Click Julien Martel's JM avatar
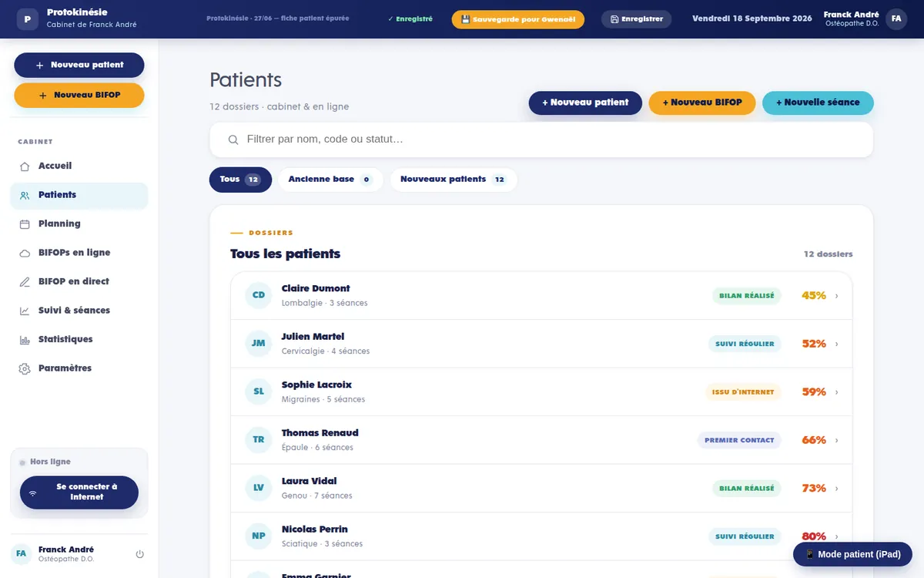The height and width of the screenshot is (578, 924). [259, 343]
